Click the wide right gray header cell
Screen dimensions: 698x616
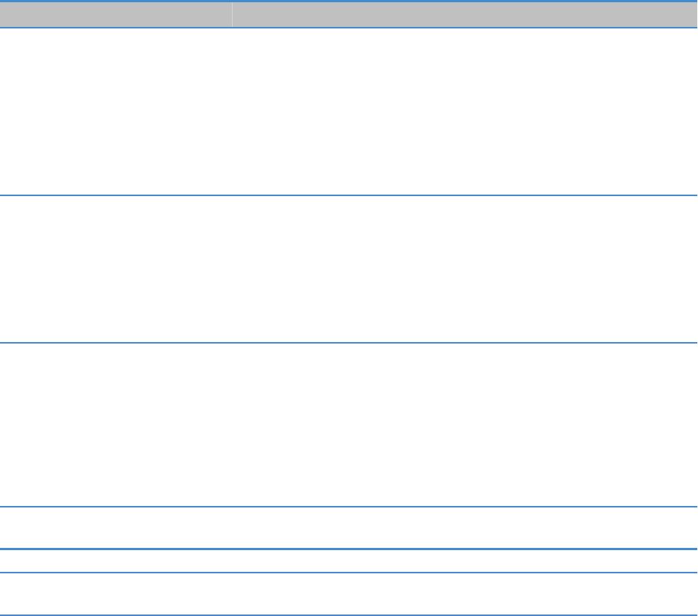point(465,14)
